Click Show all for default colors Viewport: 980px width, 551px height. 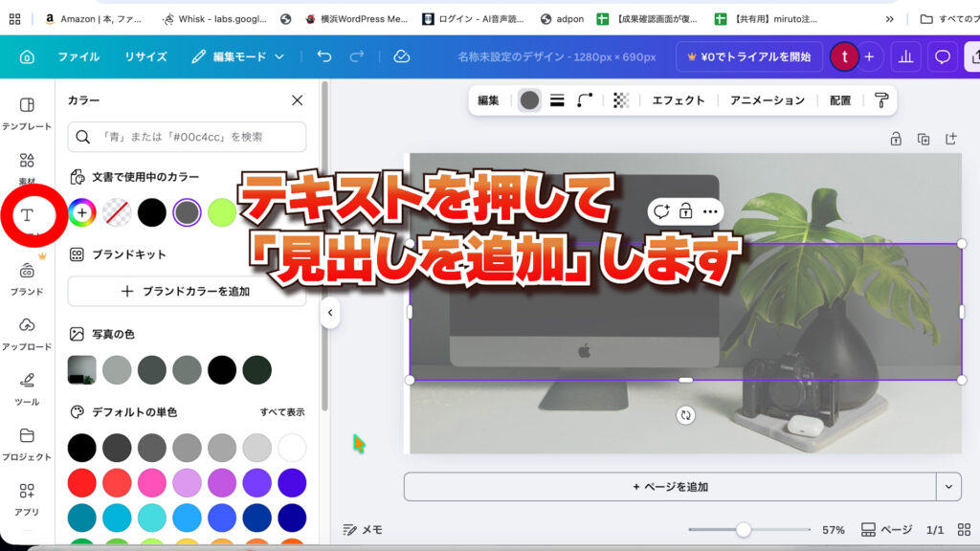282,412
